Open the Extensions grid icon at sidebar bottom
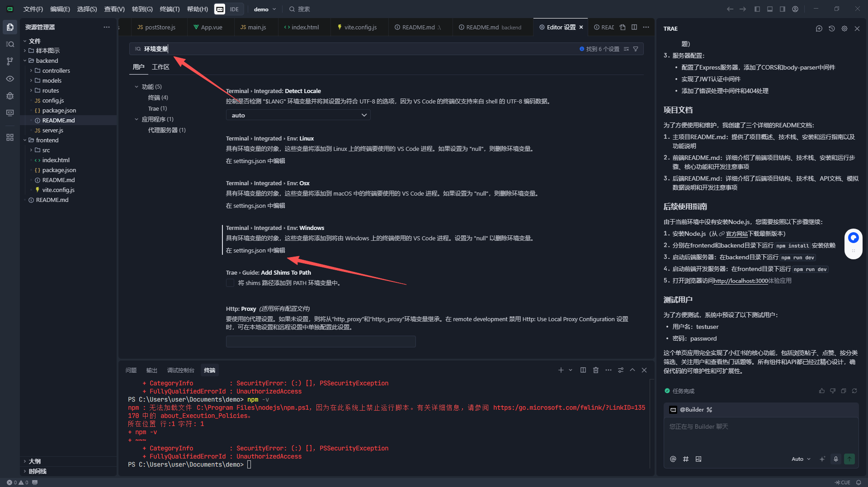Viewport: 868px width, 487px height. (10, 137)
